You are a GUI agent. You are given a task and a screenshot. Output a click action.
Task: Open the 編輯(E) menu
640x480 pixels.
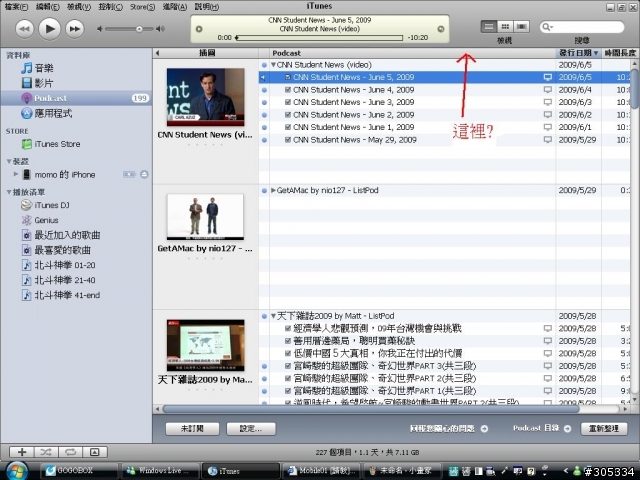click(47, 7)
